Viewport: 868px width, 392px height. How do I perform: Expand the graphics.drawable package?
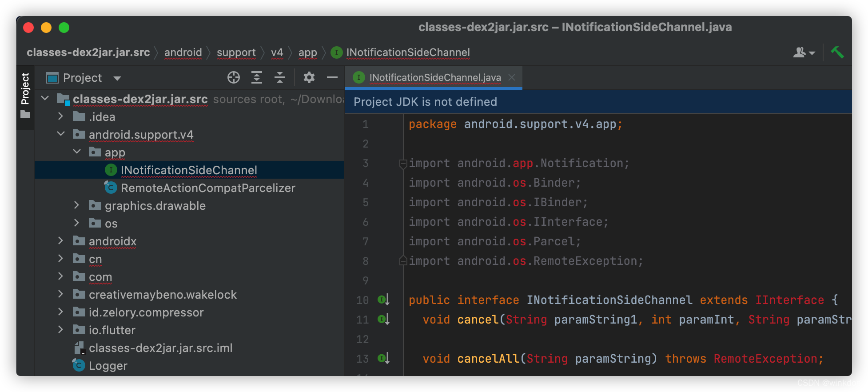click(x=77, y=205)
